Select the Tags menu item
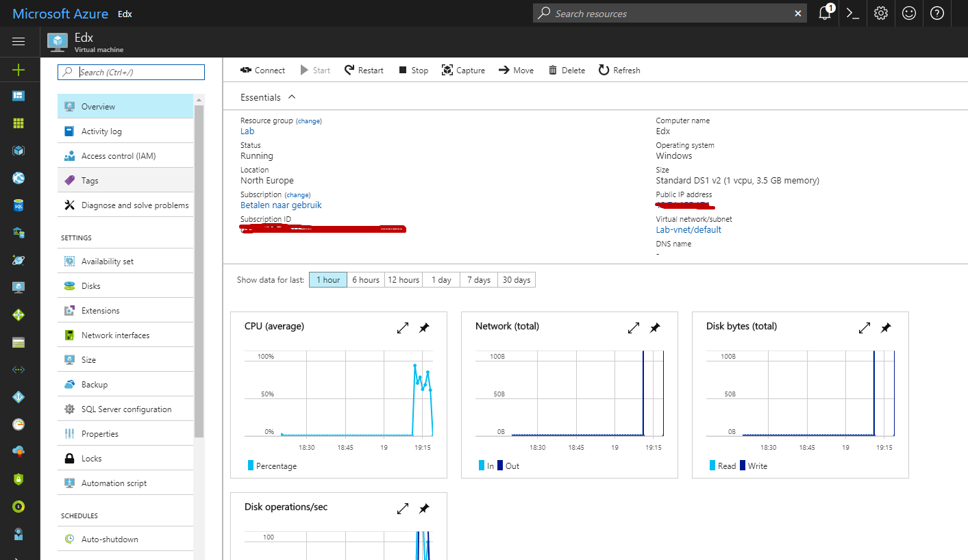The width and height of the screenshot is (968, 560). (x=91, y=180)
